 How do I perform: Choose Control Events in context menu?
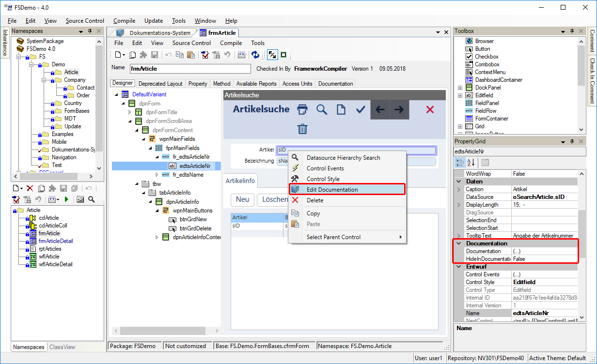click(x=347, y=168)
